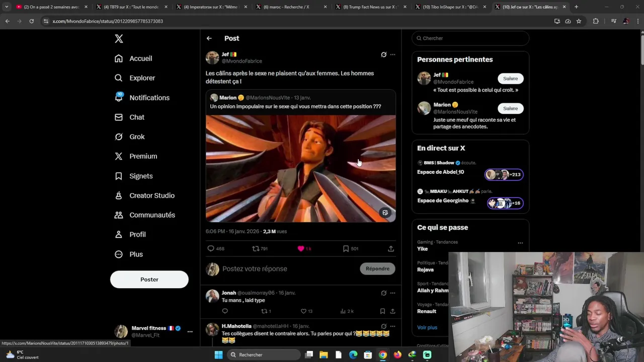This screenshot has width=644, height=362.
Task: Open the Plus more menu
Action: (129, 254)
